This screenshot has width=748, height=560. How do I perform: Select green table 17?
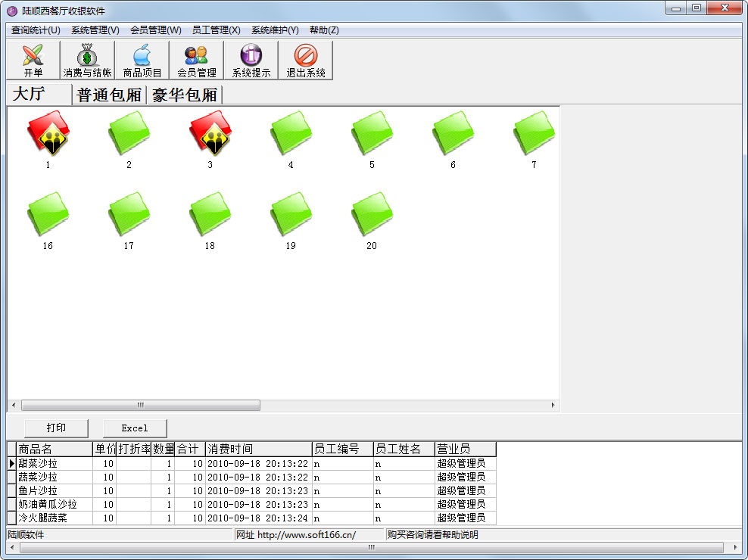[129, 215]
